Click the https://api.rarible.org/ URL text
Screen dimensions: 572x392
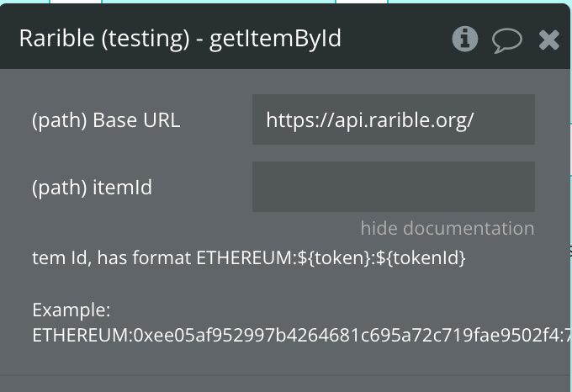click(370, 120)
